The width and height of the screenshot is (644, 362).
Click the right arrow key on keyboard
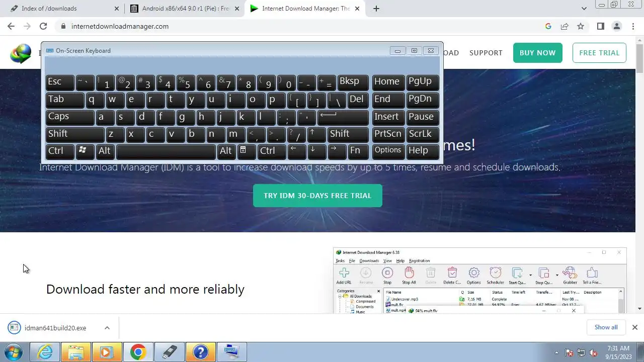(337, 151)
